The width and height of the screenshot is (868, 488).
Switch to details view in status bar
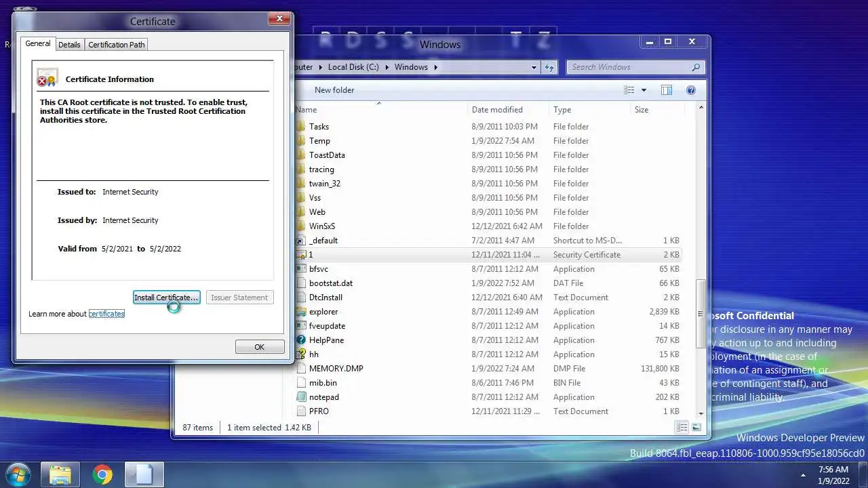click(682, 428)
